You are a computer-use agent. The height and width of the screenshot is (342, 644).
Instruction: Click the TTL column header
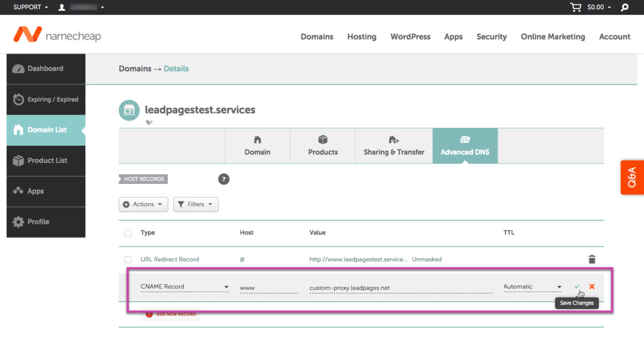click(x=509, y=233)
